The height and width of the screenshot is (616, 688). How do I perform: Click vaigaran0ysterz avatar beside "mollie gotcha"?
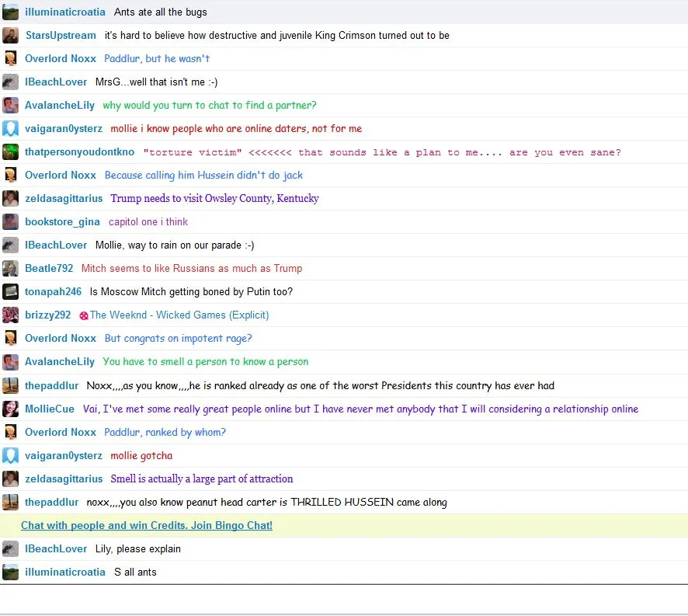(x=11, y=455)
